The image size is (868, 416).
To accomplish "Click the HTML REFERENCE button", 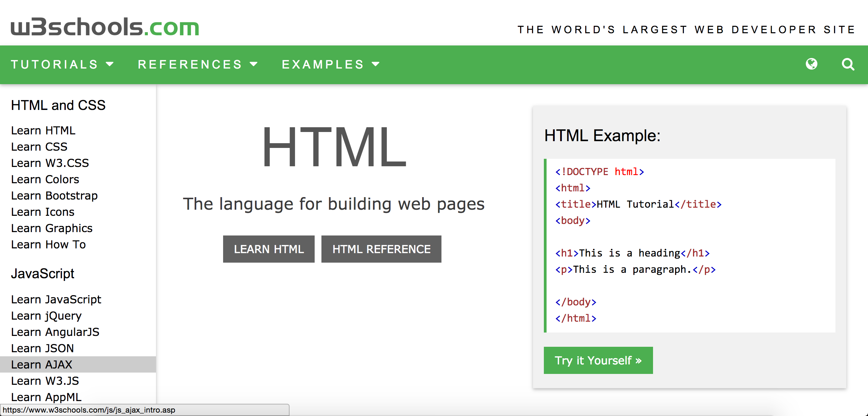I will tap(381, 249).
